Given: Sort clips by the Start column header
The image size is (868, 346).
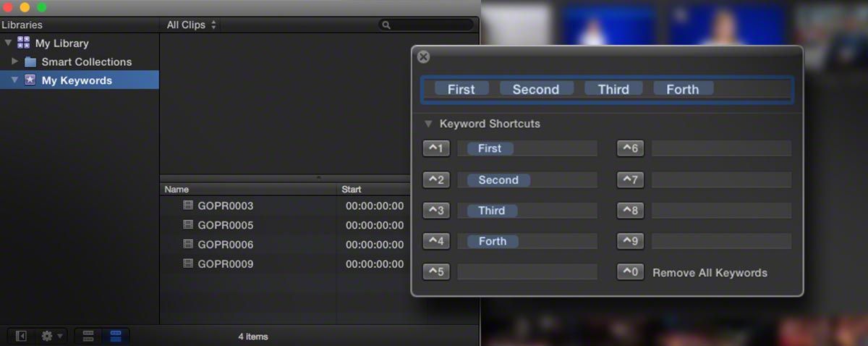Looking at the screenshot, I should click(x=373, y=190).
